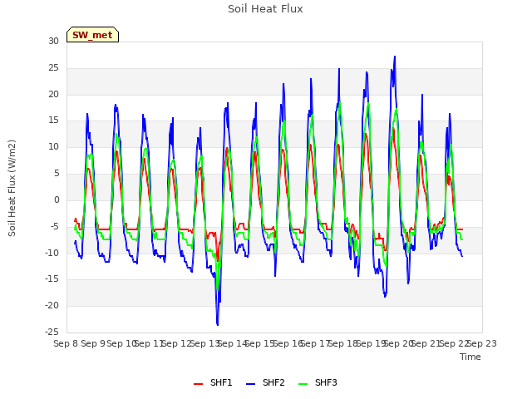Click the 15 y-axis tick label
Viewport: 532px width, 399px height.
[x=53, y=121]
